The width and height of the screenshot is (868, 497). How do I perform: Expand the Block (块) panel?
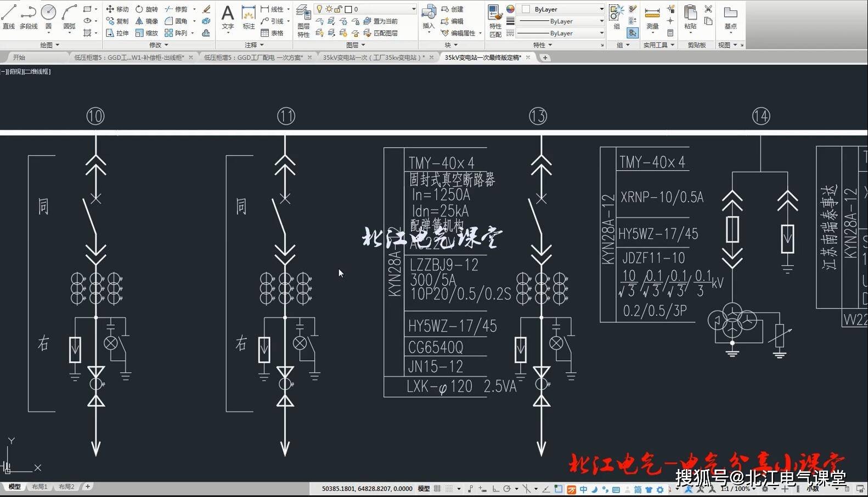(451, 45)
